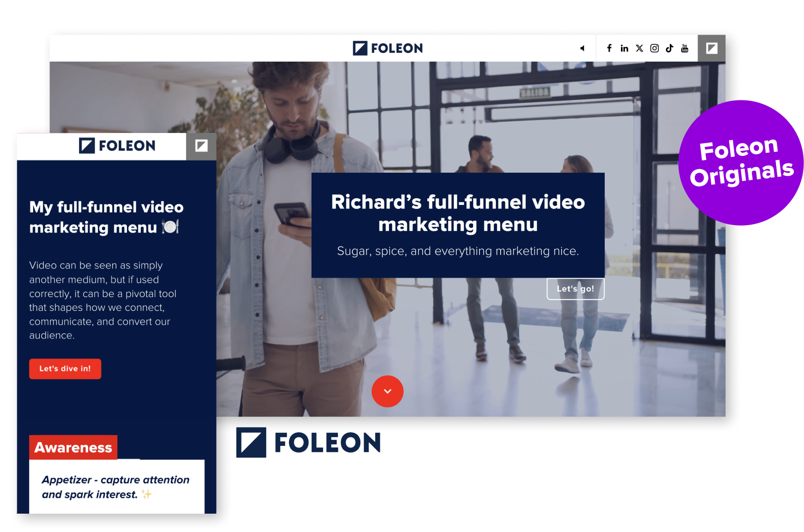
Task: Open the Appetizer capture attention card
Action: pos(117,487)
